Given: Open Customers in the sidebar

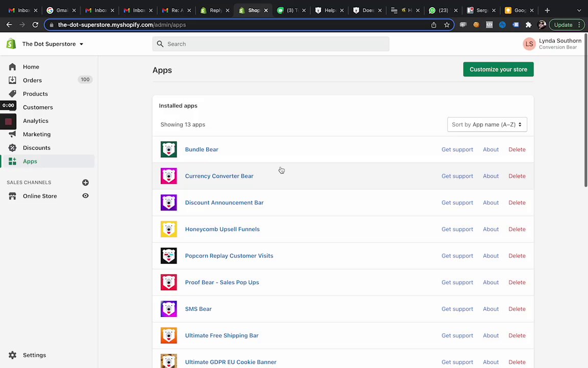Looking at the screenshot, I should point(38,107).
